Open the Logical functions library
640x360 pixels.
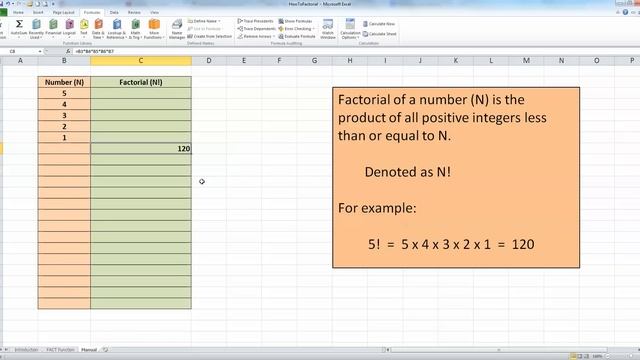(69, 29)
